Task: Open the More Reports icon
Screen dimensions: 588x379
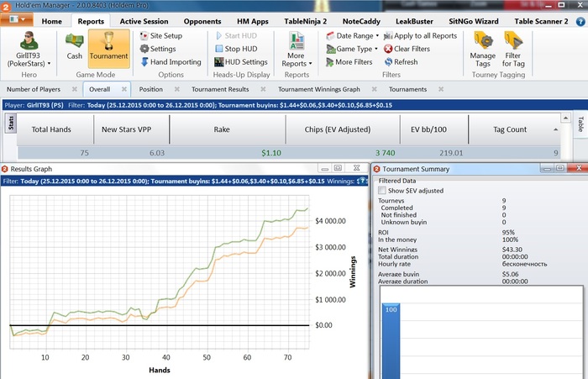Action: pos(297,40)
